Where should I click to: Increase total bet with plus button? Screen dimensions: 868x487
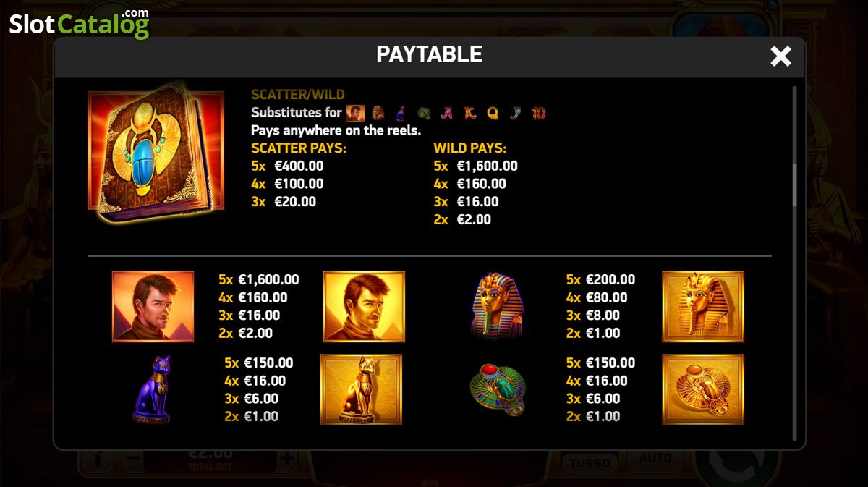(x=286, y=459)
